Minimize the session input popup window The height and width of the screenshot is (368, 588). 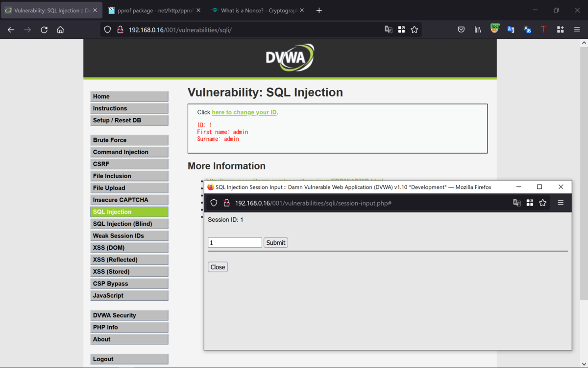click(518, 187)
